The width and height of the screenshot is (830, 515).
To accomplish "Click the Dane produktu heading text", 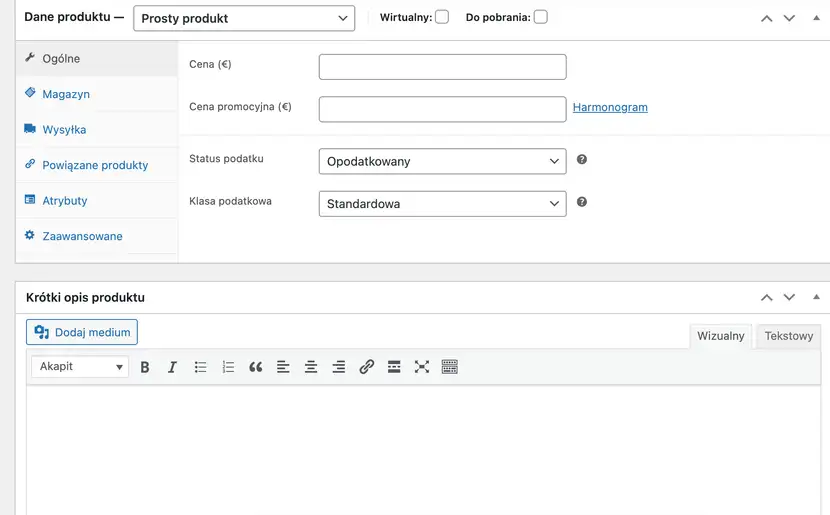I will pyautogui.click(x=68, y=17).
